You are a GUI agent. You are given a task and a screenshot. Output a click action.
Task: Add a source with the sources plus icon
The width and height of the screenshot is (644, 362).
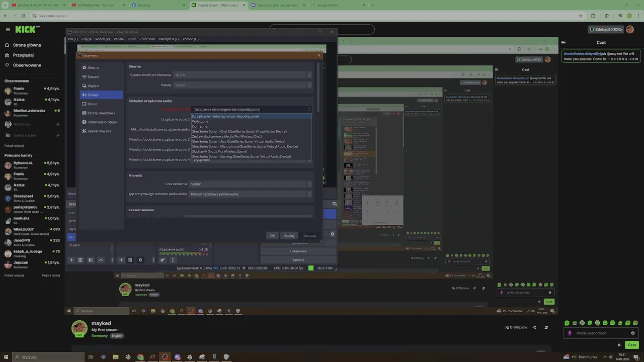pos(121,260)
